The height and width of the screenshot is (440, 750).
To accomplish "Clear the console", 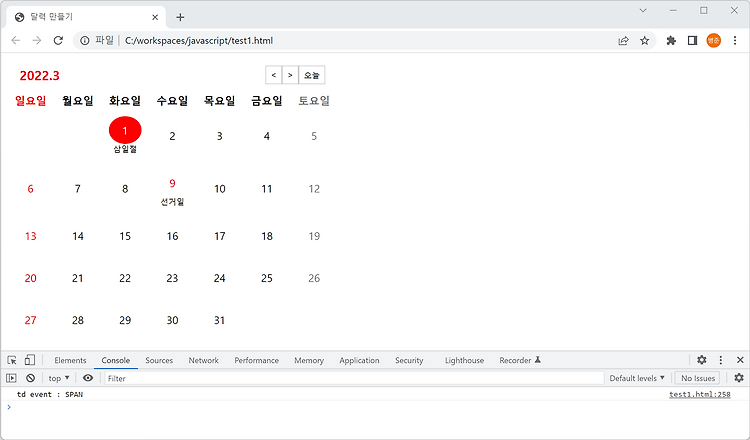I will click(x=31, y=378).
